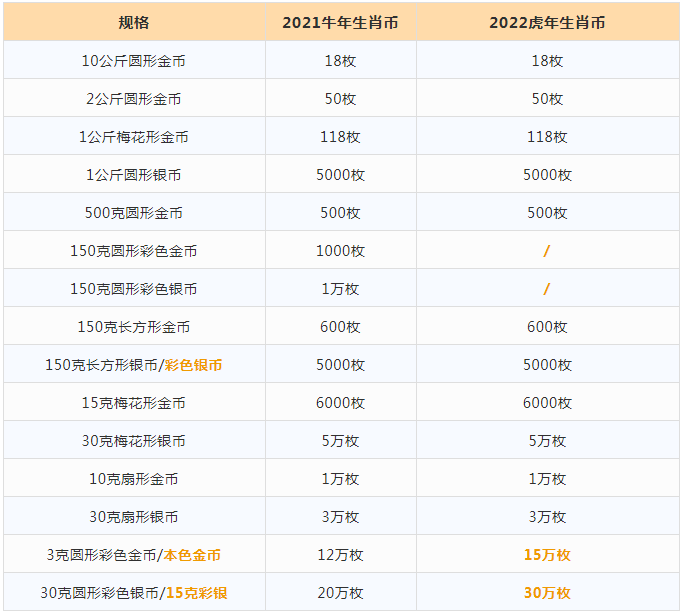The width and height of the screenshot is (683, 613).
Task: Click the 2公斤圆形金币 cell
Action: (x=134, y=98)
